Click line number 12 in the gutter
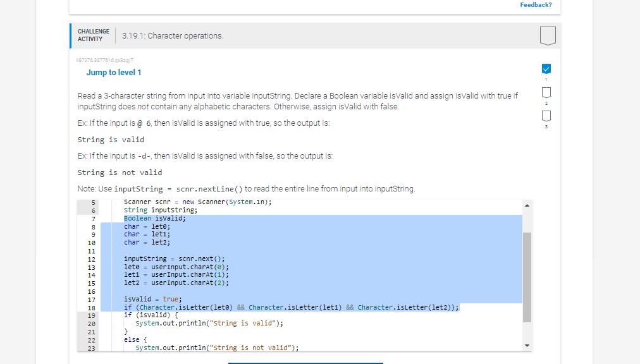Viewport: 640px width, 364px height. pos(91,258)
